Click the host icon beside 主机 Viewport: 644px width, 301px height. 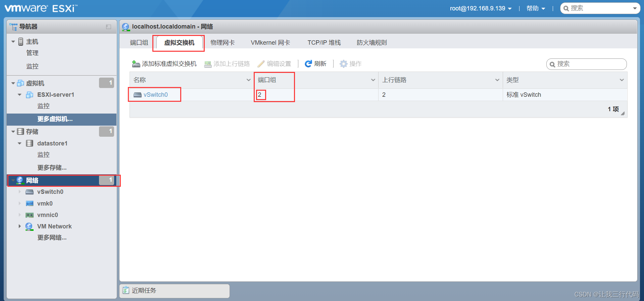21,42
